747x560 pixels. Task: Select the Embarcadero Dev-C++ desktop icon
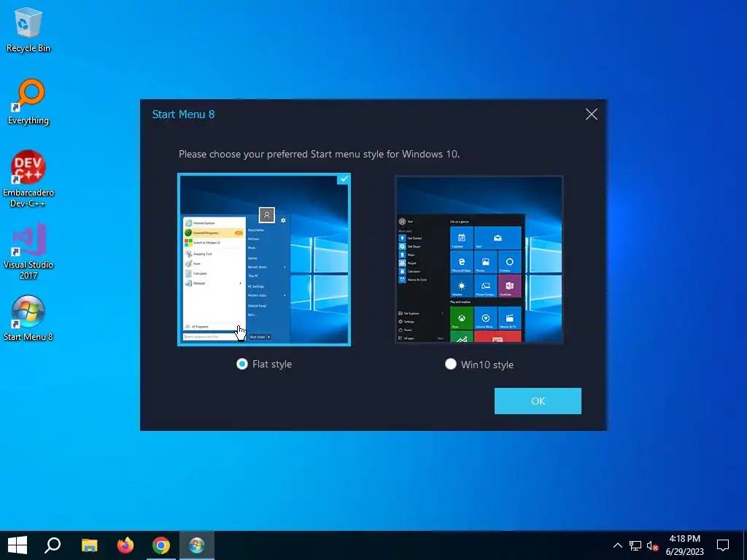point(28,179)
